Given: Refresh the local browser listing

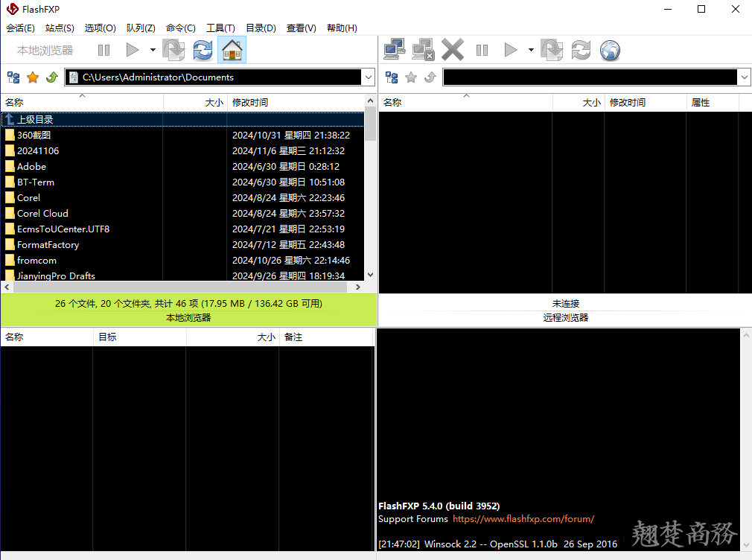Looking at the screenshot, I should [x=203, y=50].
